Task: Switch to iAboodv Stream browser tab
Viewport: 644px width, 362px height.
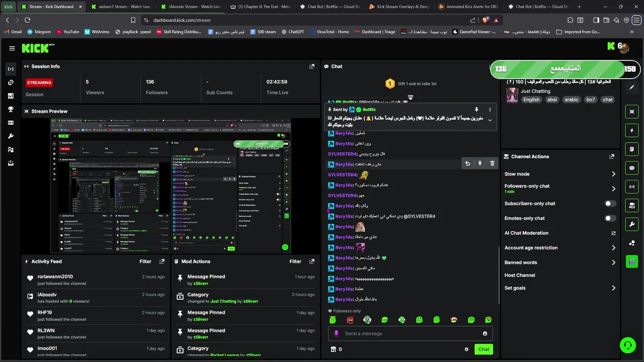Action: 191,7
